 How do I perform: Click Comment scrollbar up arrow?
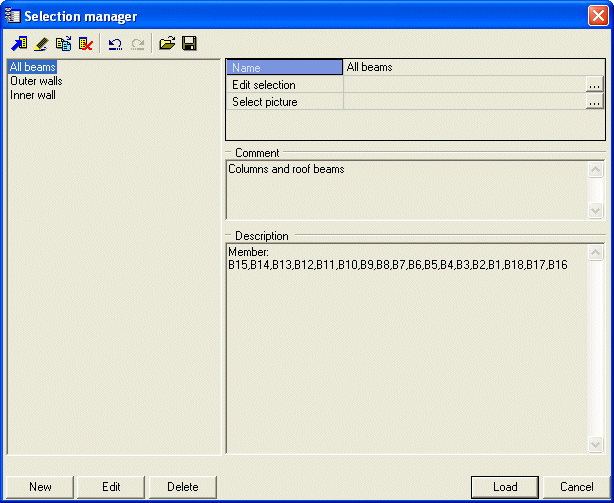coord(595,169)
